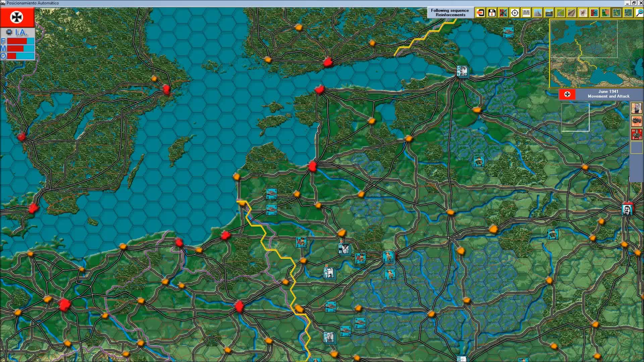This screenshot has width=644, height=362.
Task: Select the general portrait reinforcement unit
Action: pyautogui.click(x=636, y=108)
